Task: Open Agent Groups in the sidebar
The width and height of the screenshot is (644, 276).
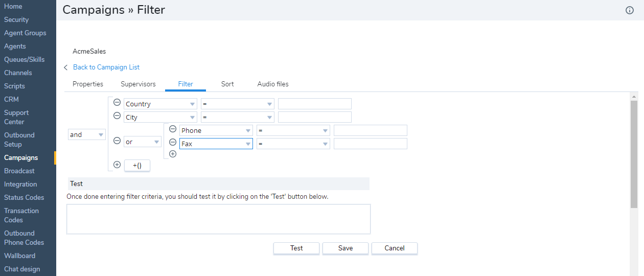Action: click(25, 33)
